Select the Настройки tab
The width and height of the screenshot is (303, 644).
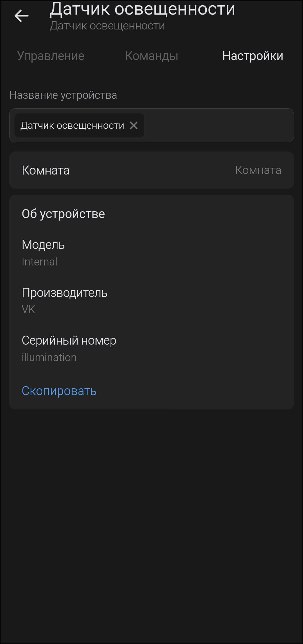tap(252, 56)
